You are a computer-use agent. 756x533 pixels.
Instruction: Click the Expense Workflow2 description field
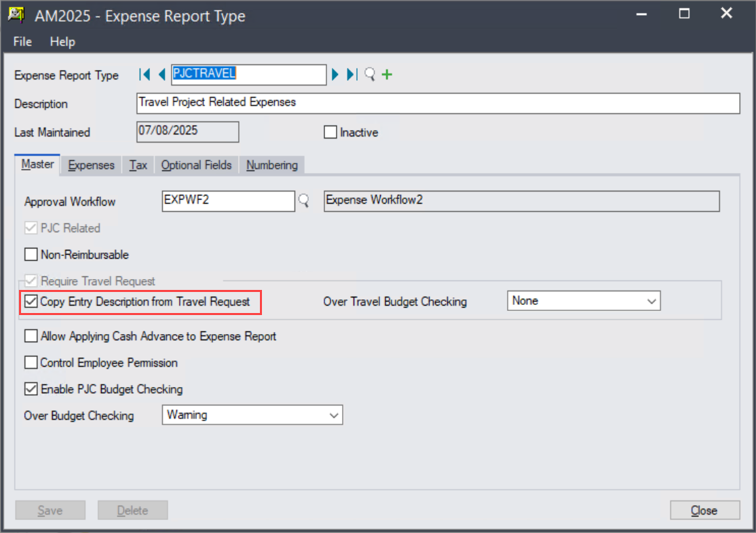(522, 201)
